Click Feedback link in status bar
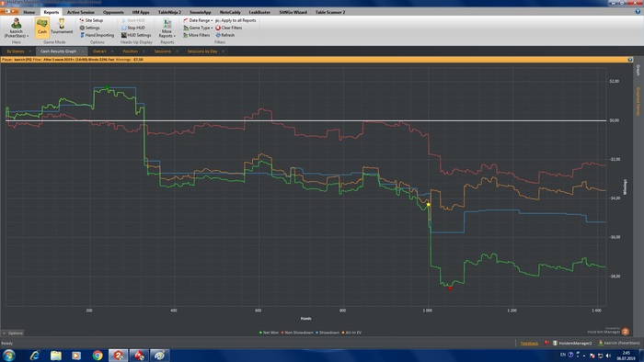The image size is (644, 362). coord(529,343)
